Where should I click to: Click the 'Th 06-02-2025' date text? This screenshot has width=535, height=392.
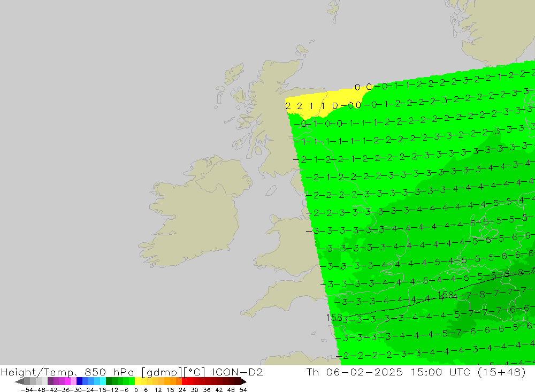click(355, 372)
